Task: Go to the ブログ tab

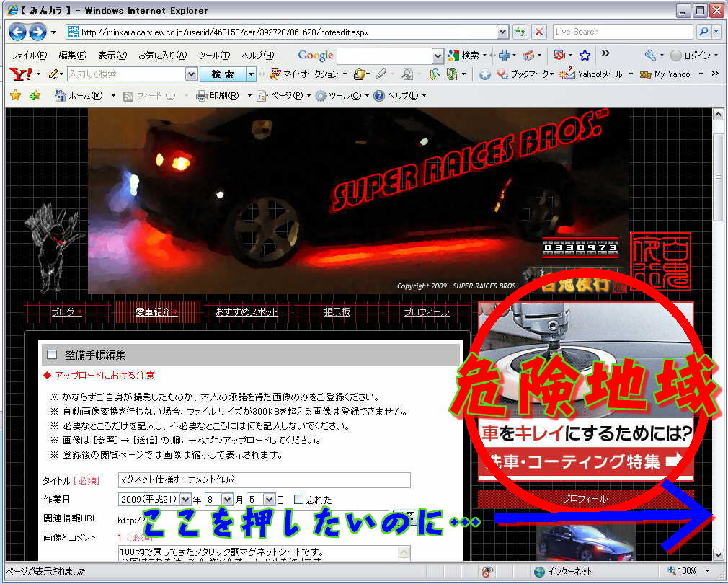Action: [x=66, y=312]
